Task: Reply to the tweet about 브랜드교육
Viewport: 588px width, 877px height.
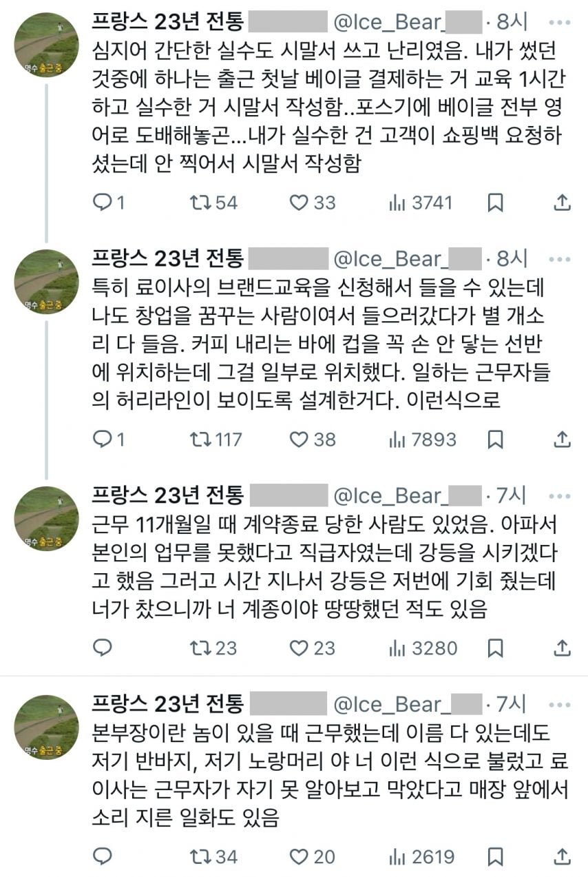Action: 103,439
